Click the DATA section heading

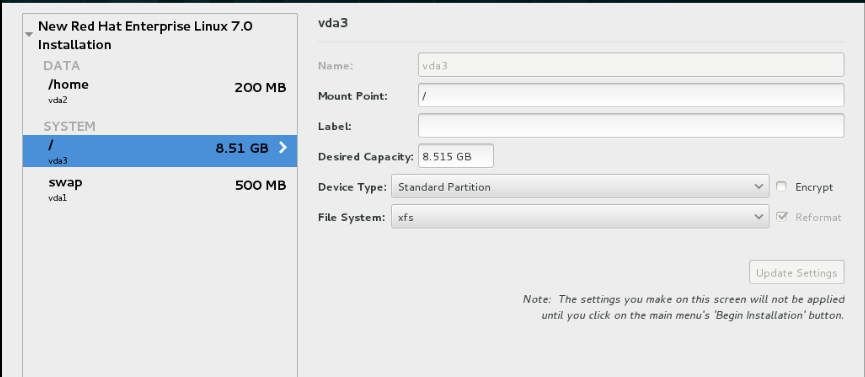[62, 66]
